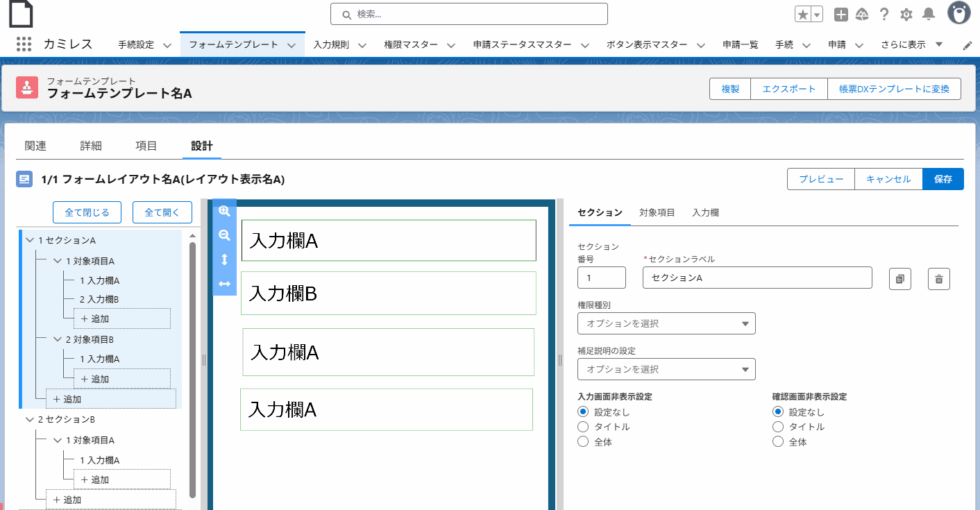Click the document logo at top-left

coord(20,14)
